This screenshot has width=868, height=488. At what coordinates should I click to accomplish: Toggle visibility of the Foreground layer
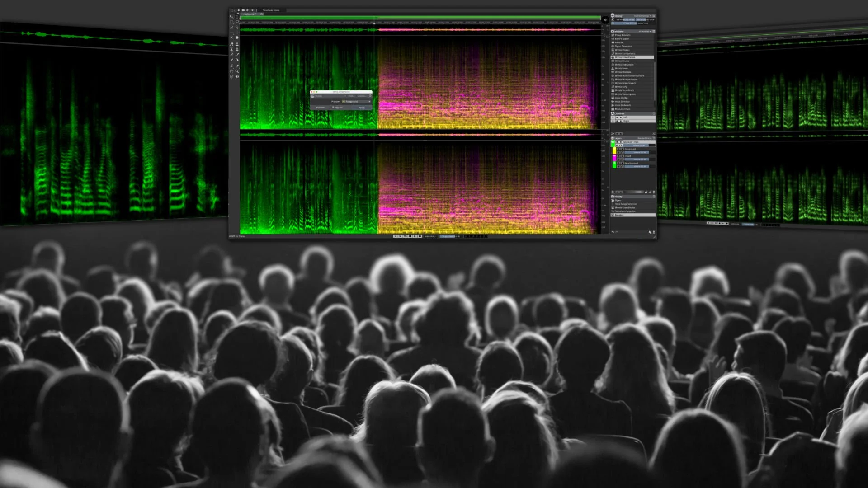pyautogui.click(x=618, y=149)
